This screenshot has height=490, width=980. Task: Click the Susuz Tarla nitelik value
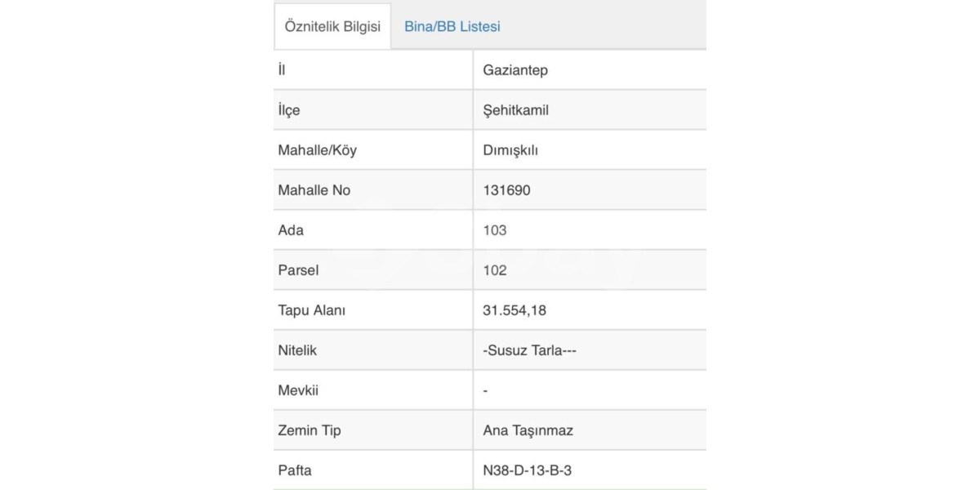(x=530, y=350)
